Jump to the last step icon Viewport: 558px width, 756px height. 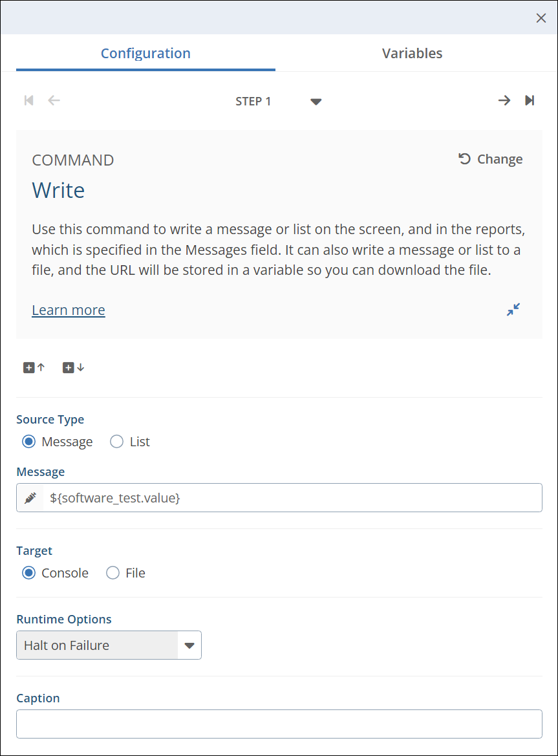click(x=530, y=100)
